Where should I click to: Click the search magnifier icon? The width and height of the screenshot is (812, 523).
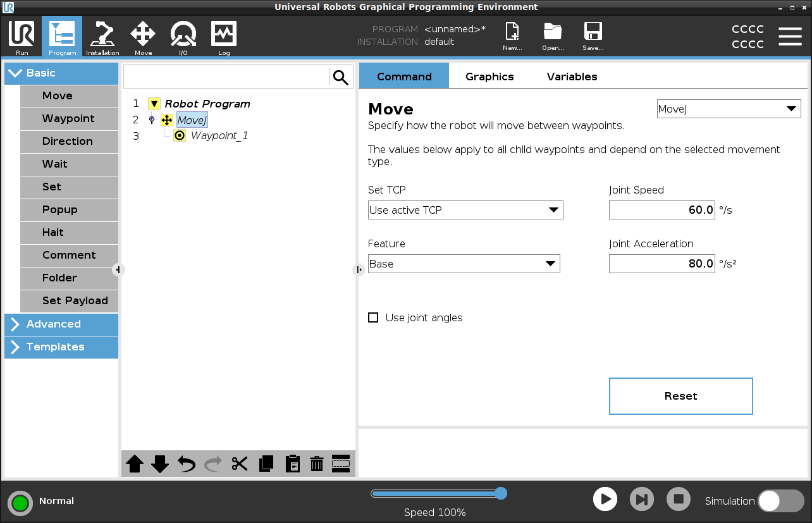click(341, 77)
